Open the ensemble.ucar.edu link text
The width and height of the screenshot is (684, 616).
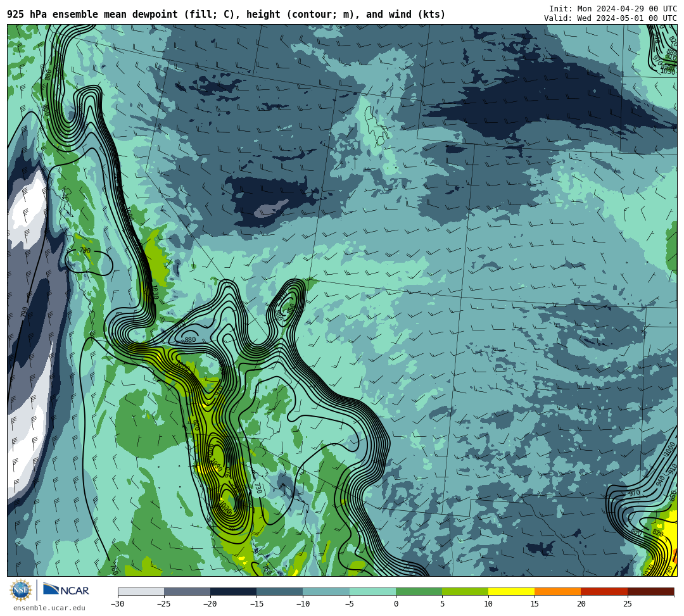(x=49, y=608)
